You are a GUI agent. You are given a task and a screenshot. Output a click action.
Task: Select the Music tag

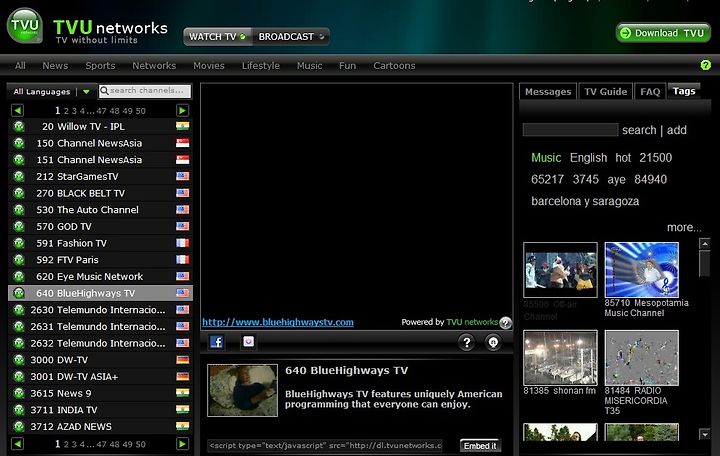[x=546, y=158]
